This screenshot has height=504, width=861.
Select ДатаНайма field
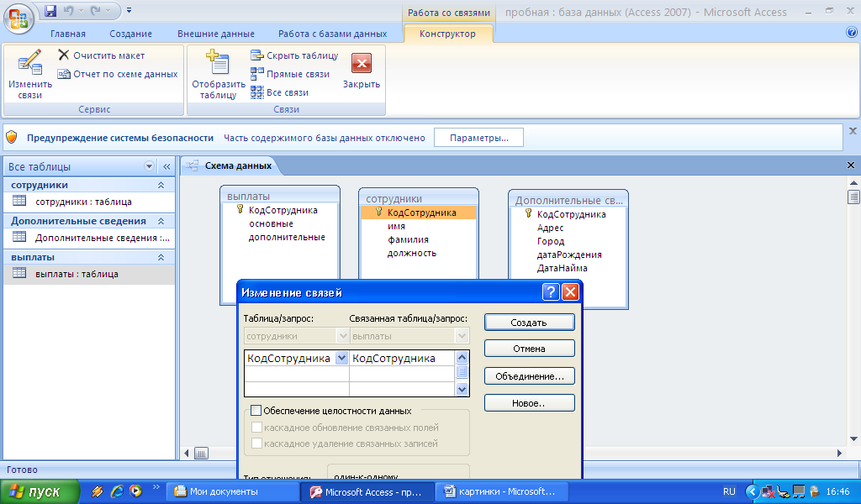pos(562,268)
